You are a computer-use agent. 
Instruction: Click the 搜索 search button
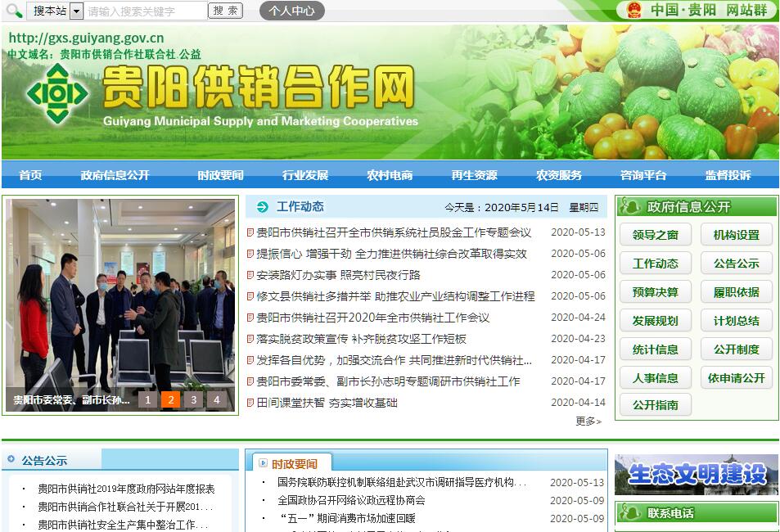[227, 11]
